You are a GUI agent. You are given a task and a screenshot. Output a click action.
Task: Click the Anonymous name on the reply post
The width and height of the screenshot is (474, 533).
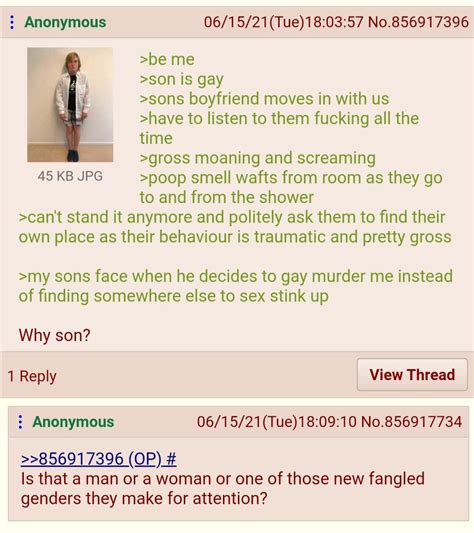tap(73, 422)
